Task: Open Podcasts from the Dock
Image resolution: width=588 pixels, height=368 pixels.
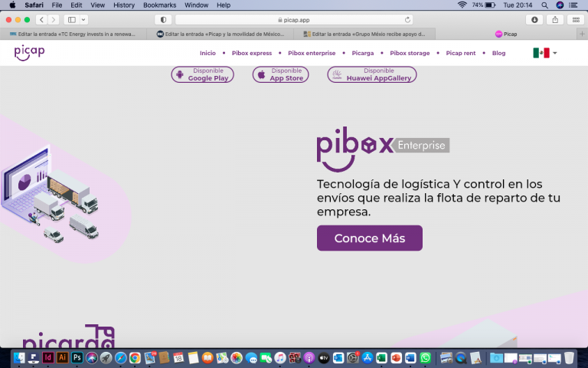Action: 309,358
